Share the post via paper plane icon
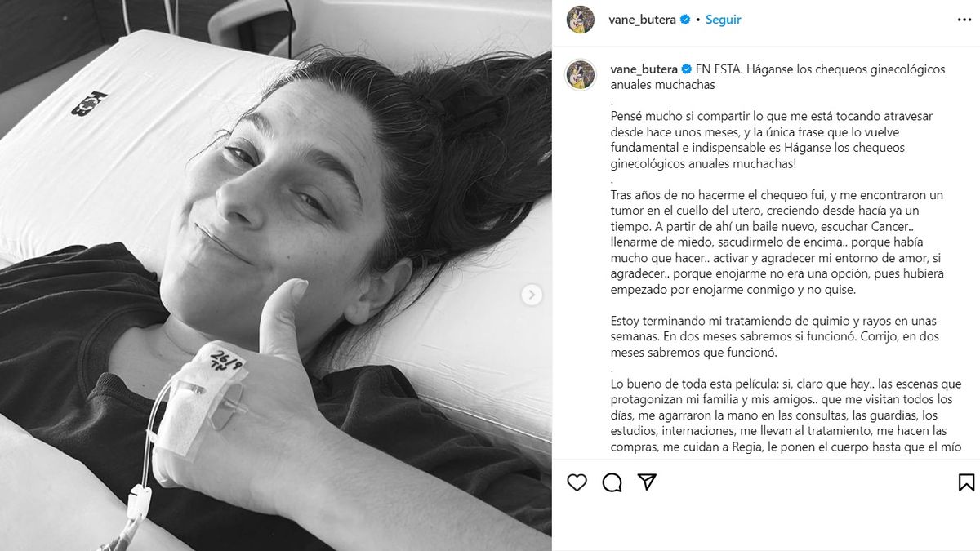The width and height of the screenshot is (980, 551). 647,482
